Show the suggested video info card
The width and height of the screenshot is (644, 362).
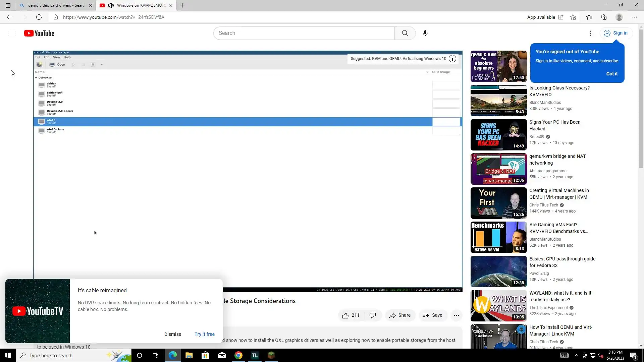click(x=452, y=59)
